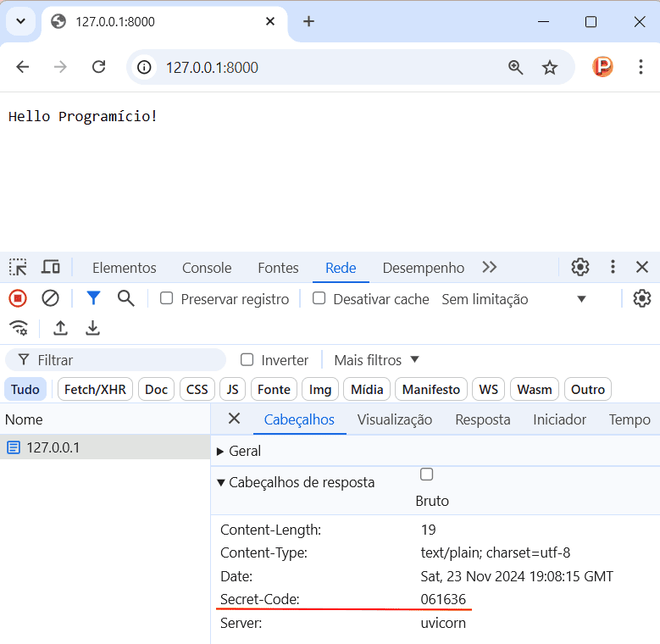Open the Tempo tab
This screenshot has height=644, width=660.
click(629, 419)
